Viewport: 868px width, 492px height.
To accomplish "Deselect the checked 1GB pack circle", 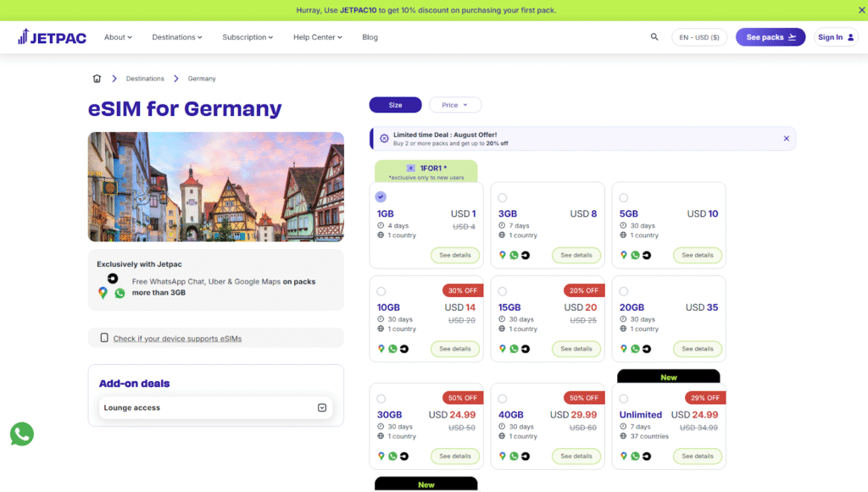I will pos(381,196).
